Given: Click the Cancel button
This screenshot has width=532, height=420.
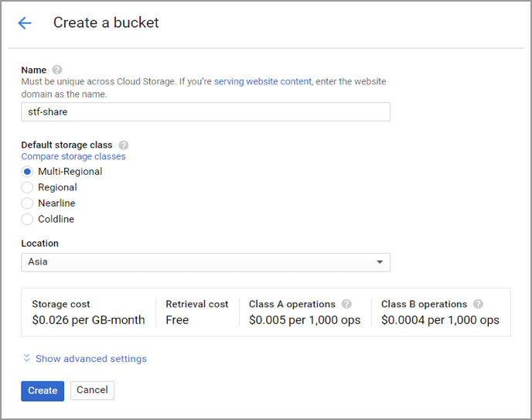Looking at the screenshot, I should coord(92,390).
